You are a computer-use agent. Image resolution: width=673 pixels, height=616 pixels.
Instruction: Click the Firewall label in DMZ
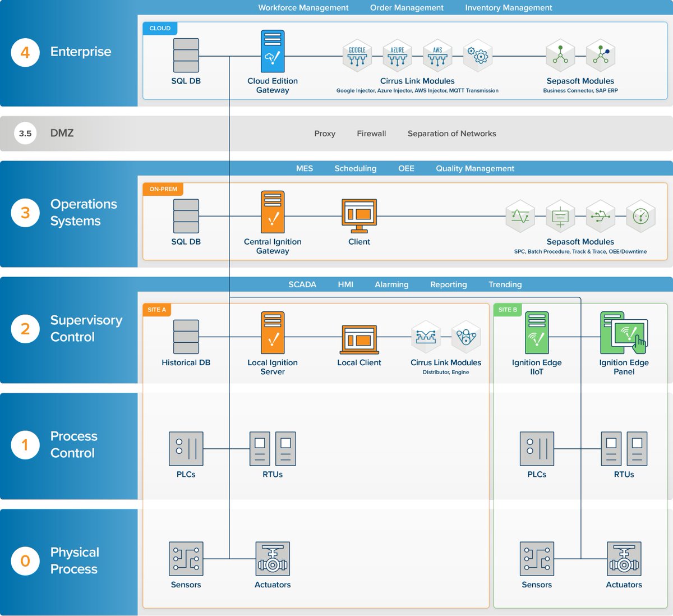[371, 134]
